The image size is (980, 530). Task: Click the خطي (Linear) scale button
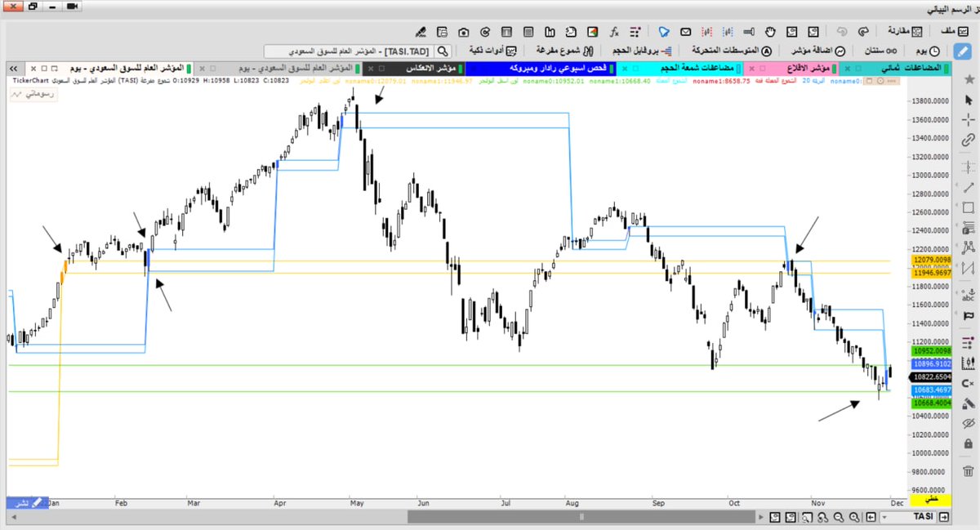(931, 499)
